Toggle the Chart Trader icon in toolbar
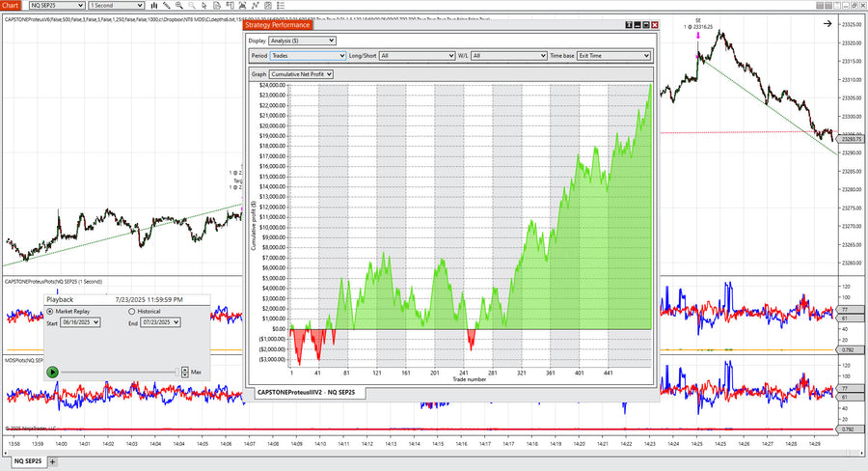Screen dimensions: 868x471 230,6
